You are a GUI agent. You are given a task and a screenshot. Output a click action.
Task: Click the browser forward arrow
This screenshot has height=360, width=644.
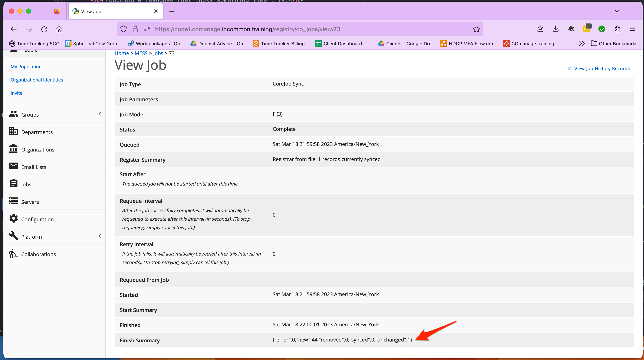[x=29, y=29]
